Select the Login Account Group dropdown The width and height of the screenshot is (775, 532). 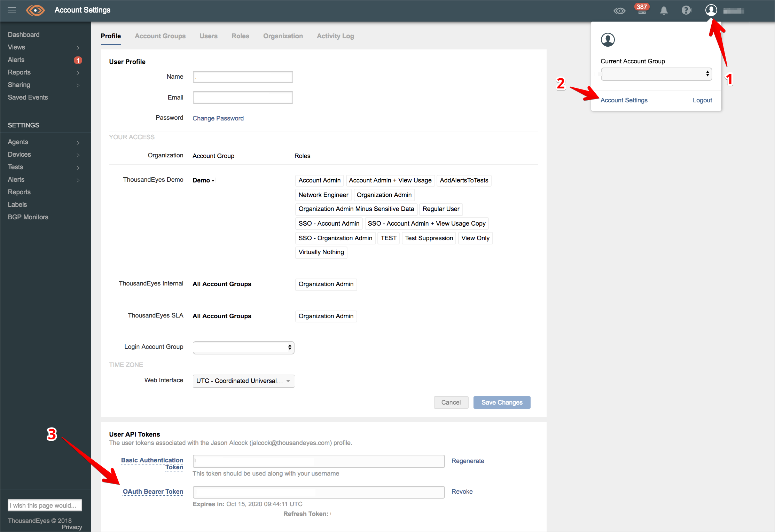(243, 346)
